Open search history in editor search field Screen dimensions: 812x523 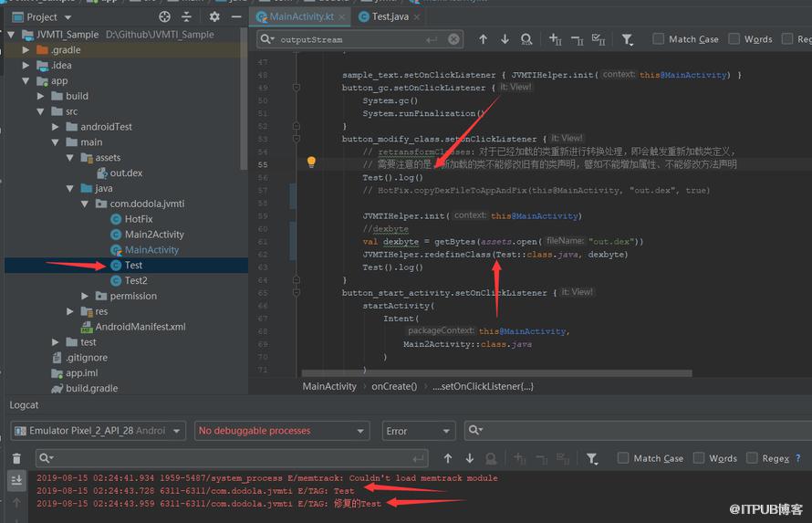tap(267, 39)
